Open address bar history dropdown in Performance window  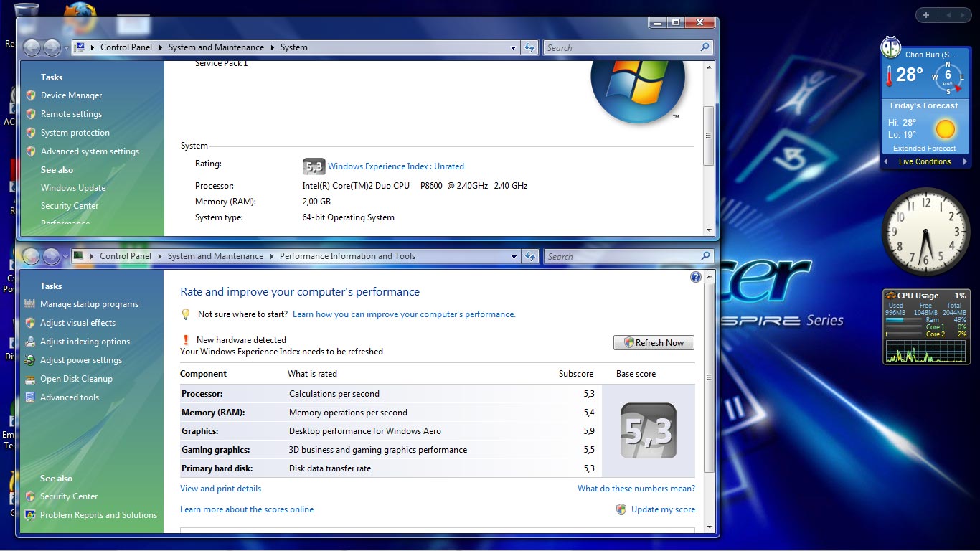click(x=513, y=257)
